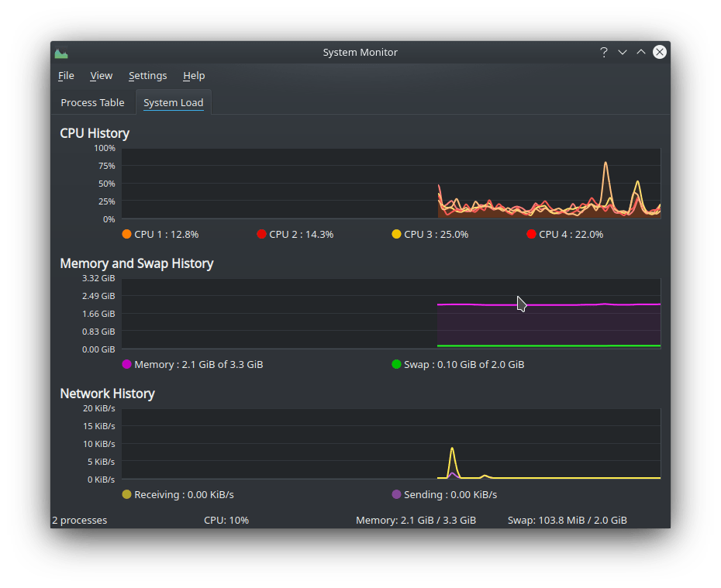Image resolution: width=721 pixels, height=588 pixels.
Task: Click the help question mark icon
Action: pyautogui.click(x=603, y=52)
